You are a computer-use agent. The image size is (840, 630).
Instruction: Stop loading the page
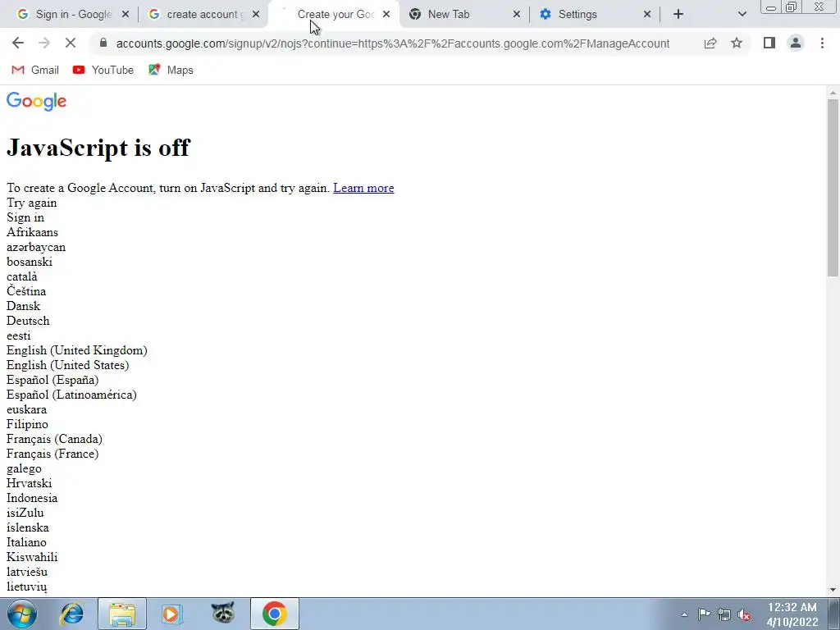pos(71,43)
